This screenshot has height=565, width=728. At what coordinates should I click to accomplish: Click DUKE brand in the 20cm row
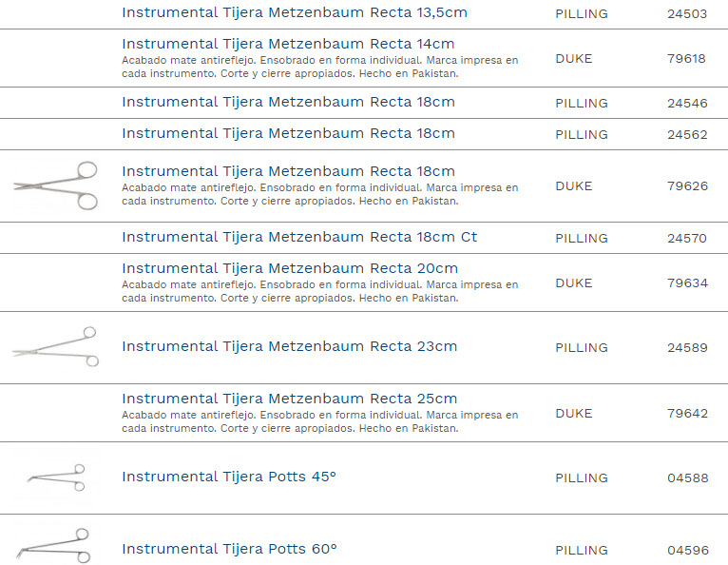pyautogui.click(x=573, y=283)
